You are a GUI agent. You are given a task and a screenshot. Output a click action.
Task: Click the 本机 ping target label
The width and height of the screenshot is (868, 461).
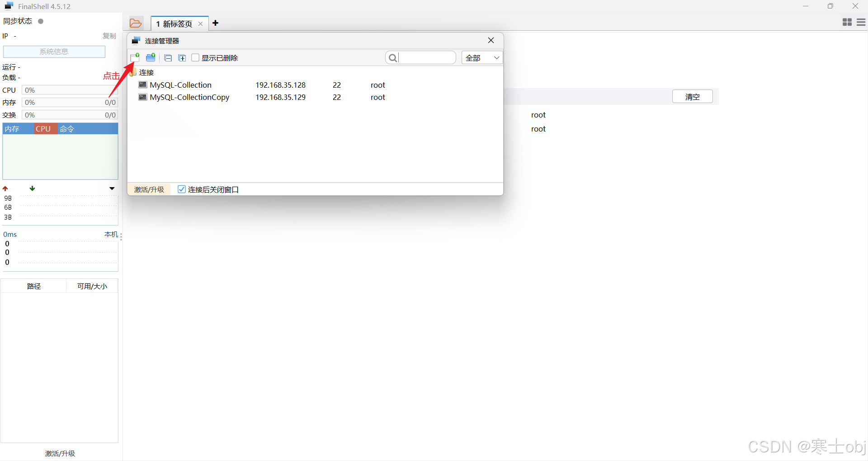(111, 234)
